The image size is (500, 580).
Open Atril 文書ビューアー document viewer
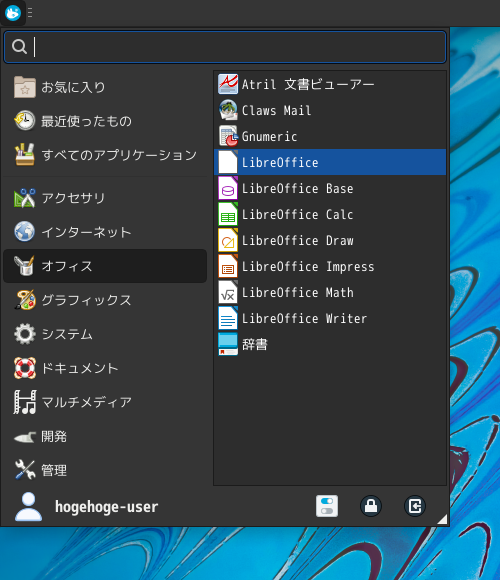(330, 84)
